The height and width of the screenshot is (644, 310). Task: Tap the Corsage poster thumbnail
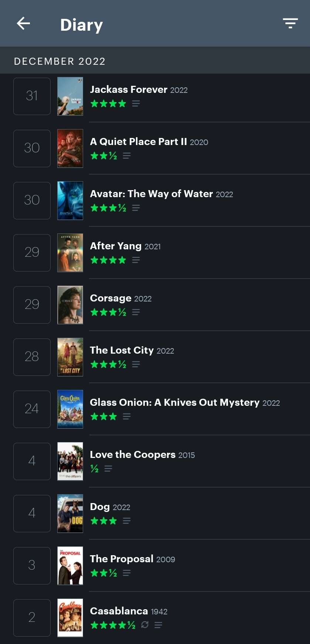pyautogui.click(x=70, y=305)
